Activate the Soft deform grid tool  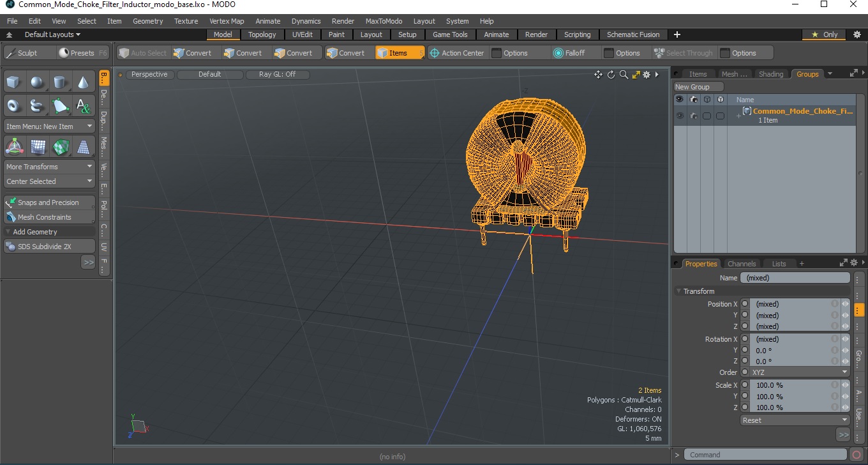pyautogui.click(x=37, y=148)
